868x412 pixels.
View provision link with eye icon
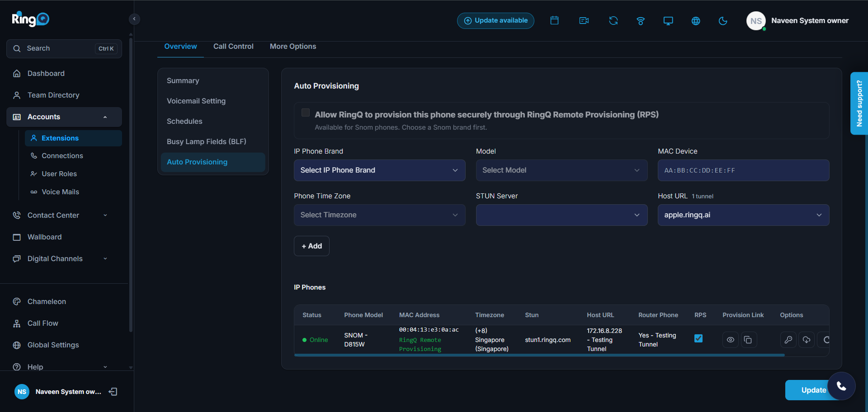point(731,340)
